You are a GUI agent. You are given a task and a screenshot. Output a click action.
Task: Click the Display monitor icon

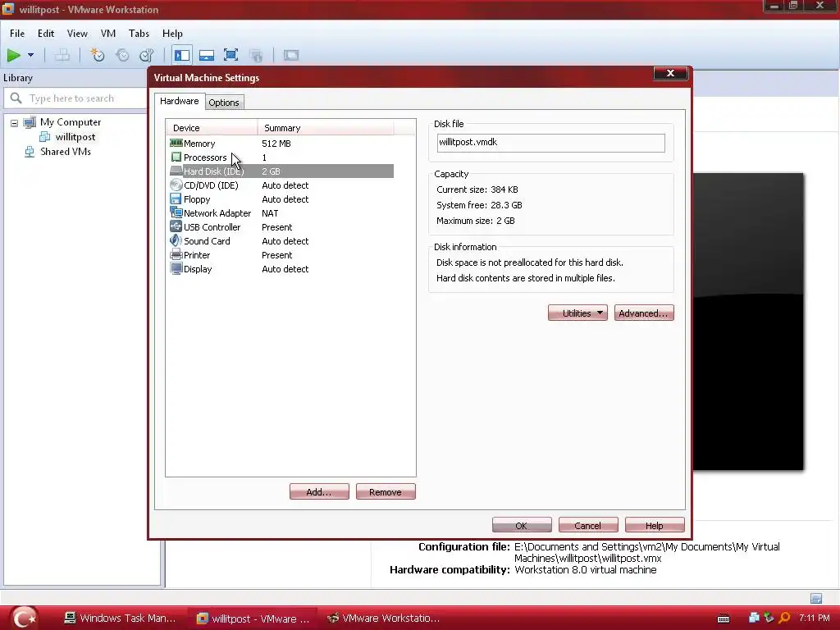coord(176,268)
